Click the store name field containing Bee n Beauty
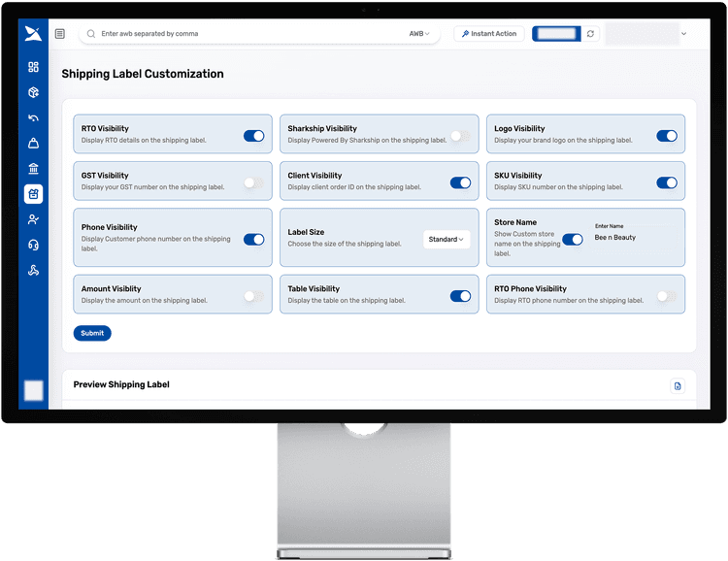Image resolution: width=728 pixels, height=561 pixels. pos(634,238)
